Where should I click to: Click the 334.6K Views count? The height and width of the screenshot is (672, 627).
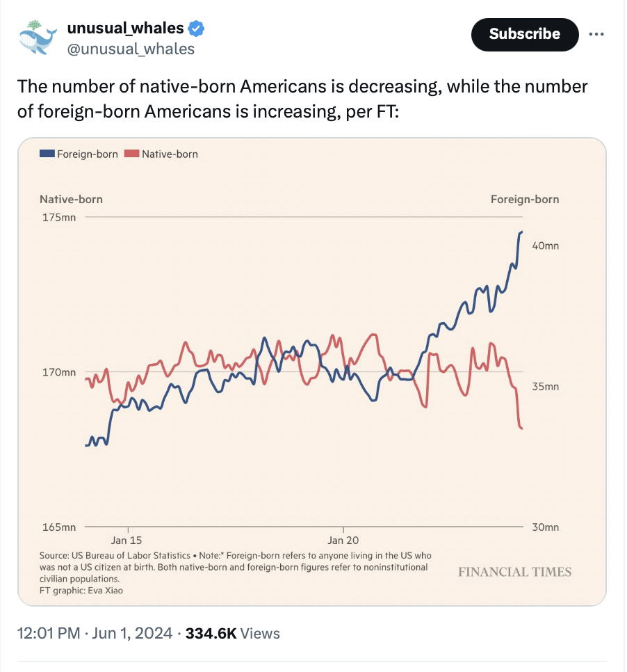pyautogui.click(x=234, y=633)
